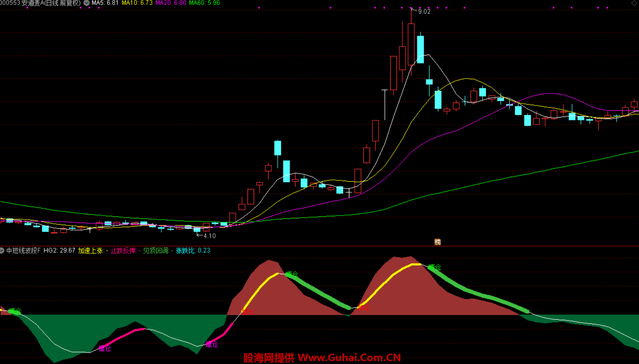Select the magenta MA20 label

click(x=171, y=3)
